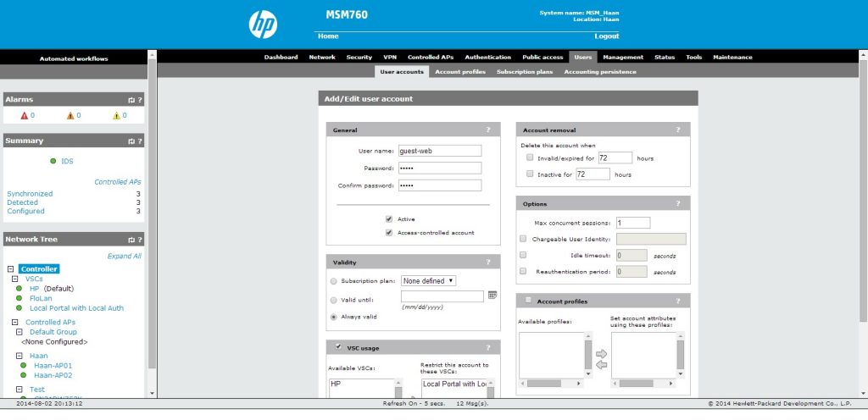Click the red critical alarm icon
This screenshot has height=420, width=868.
pos(25,115)
